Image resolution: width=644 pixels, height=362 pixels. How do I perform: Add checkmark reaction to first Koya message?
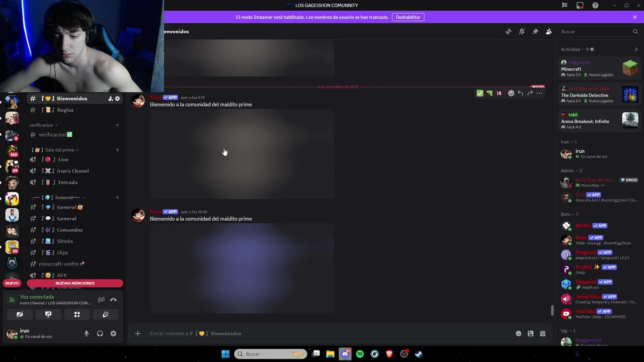click(x=479, y=93)
